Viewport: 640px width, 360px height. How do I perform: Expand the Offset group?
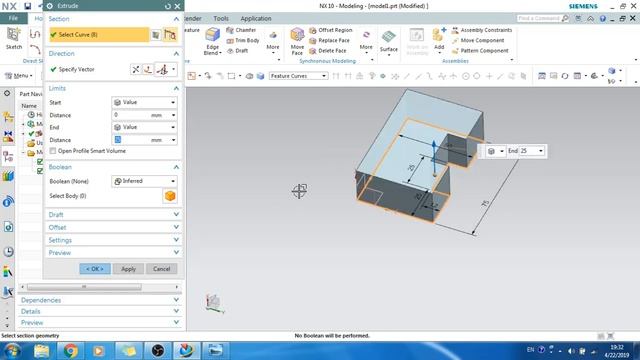pos(176,227)
